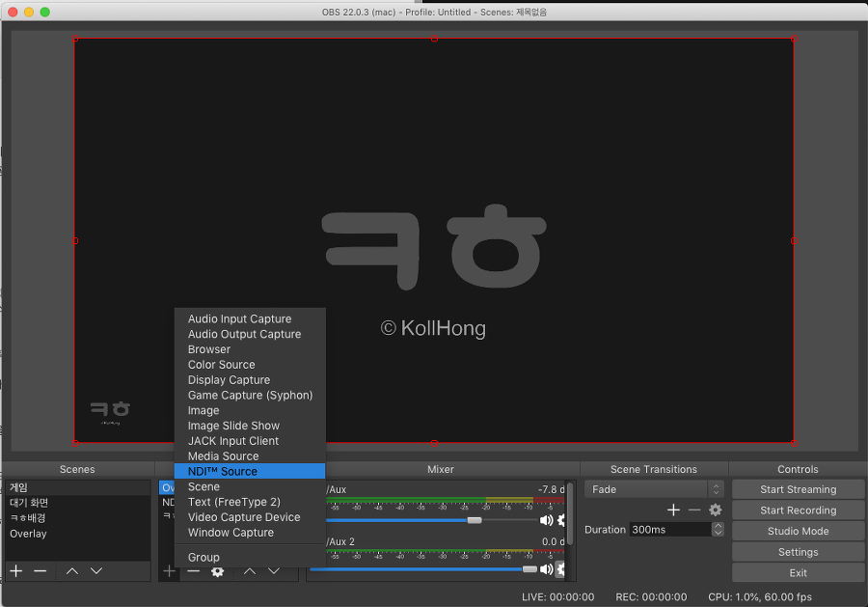Open the Fade transition dropdown
This screenshot has width=868, height=607.
pyautogui.click(x=654, y=489)
